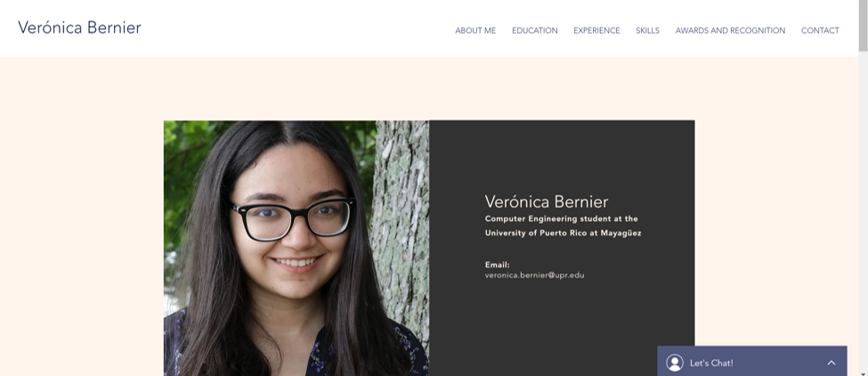The width and height of the screenshot is (868, 376).
Task: Click the page scrollbar thumb
Action: 863,26
